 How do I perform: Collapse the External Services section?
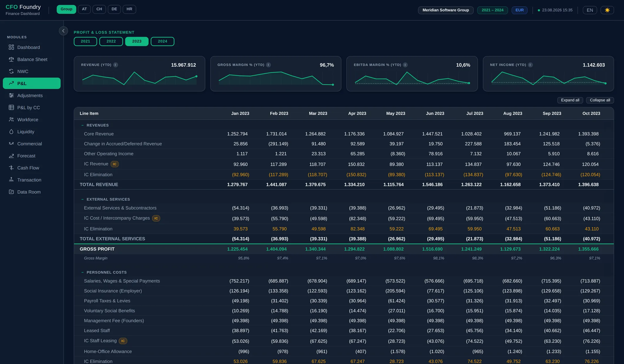point(83,199)
